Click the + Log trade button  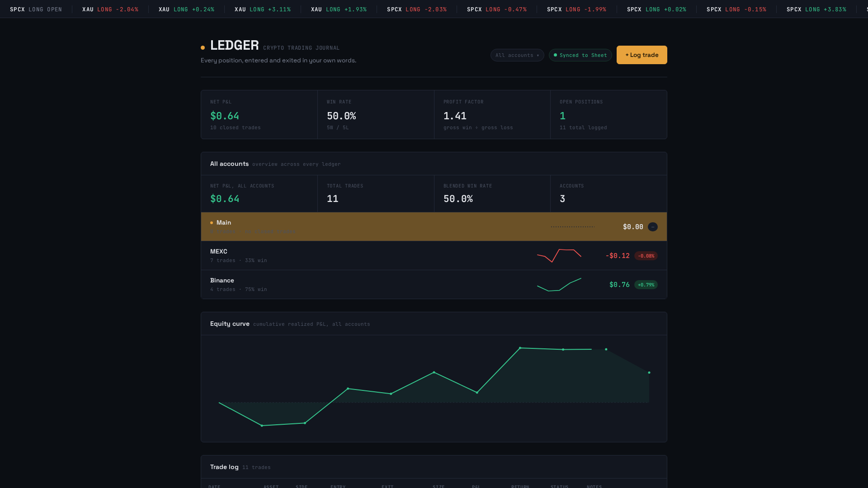tap(642, 55)
